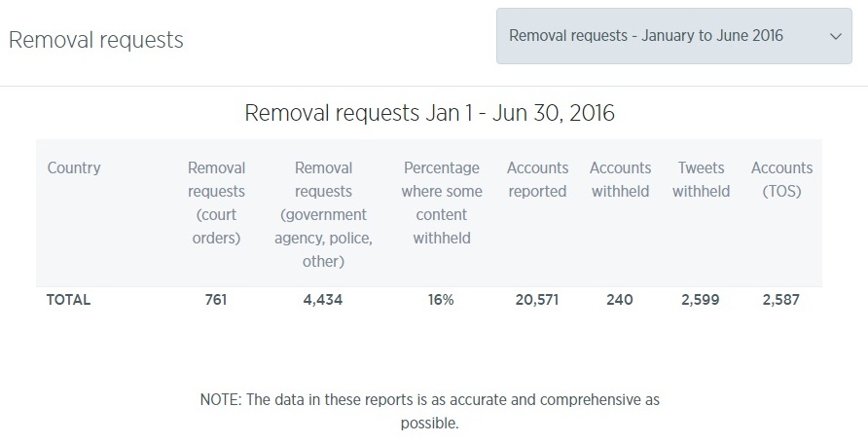
Task: Select the Tweets withheld column header
Action: (x=701, y=179)
